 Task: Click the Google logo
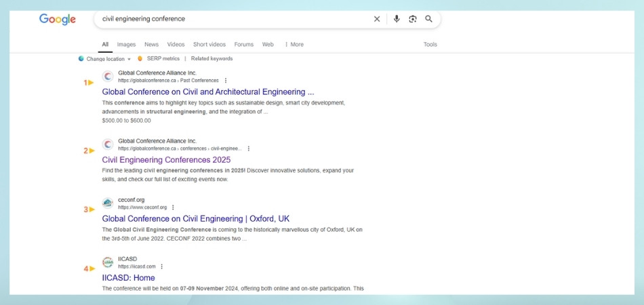(x=58, y=19)
